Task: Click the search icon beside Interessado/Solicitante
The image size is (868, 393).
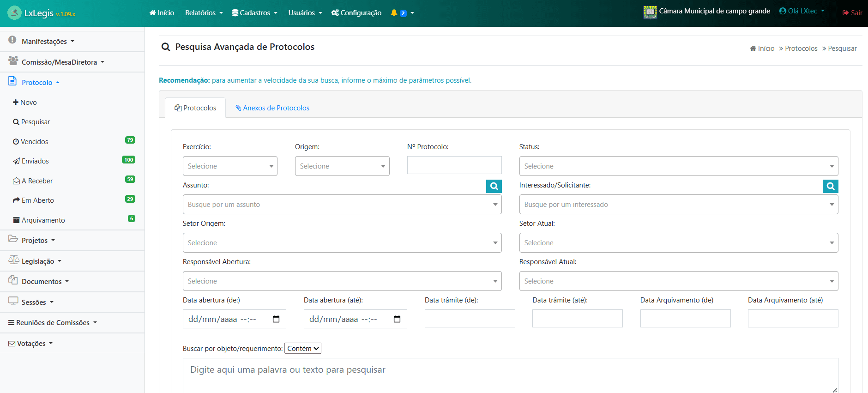Action: click(830, 186)
